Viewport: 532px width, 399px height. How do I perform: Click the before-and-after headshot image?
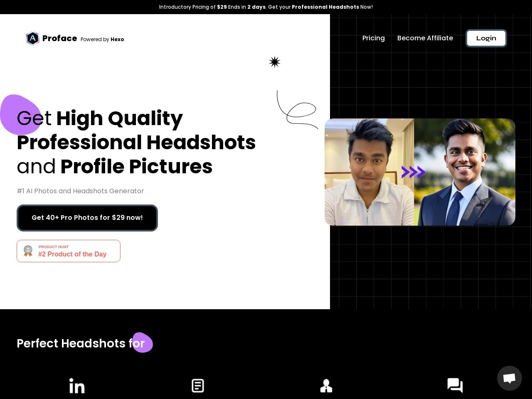point(420,172)
